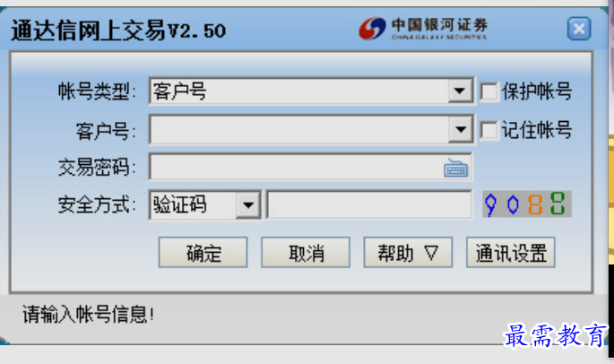614x364 pixels.
Task: Refresh the captcha image 9088
Action: pyautogui.click(x=527, y=204)
